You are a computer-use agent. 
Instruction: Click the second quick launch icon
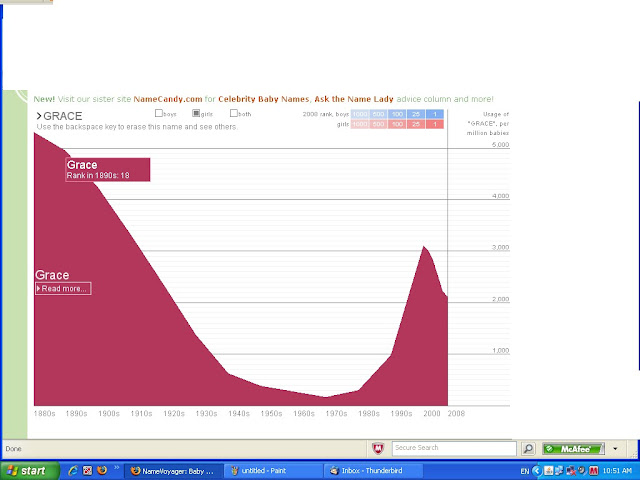(x=87, y=471)
